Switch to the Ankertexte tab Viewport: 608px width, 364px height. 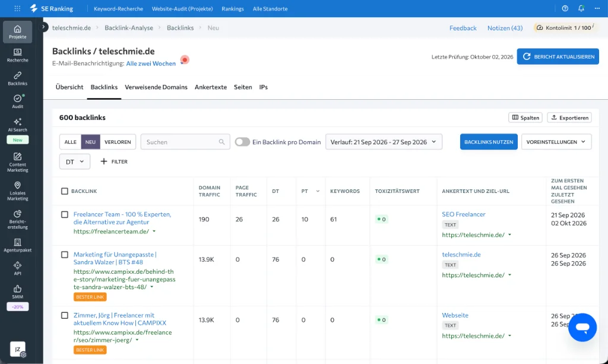pyautogui.click(x=211, y=87)
